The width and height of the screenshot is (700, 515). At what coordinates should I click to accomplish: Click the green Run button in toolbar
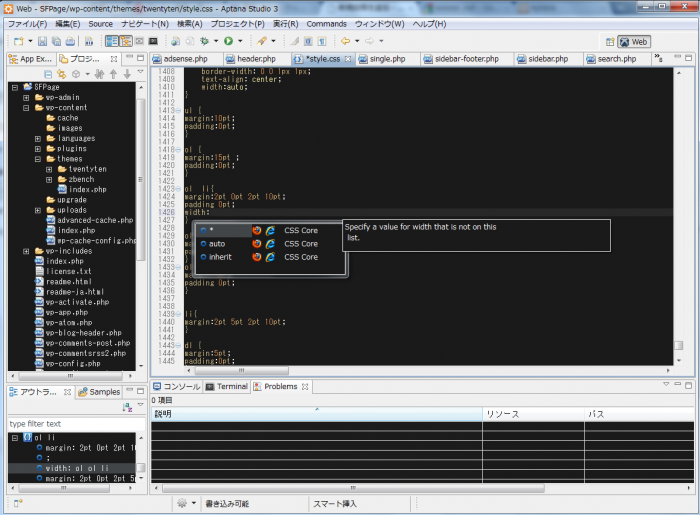pyautogui.click(x=228, y=41)
